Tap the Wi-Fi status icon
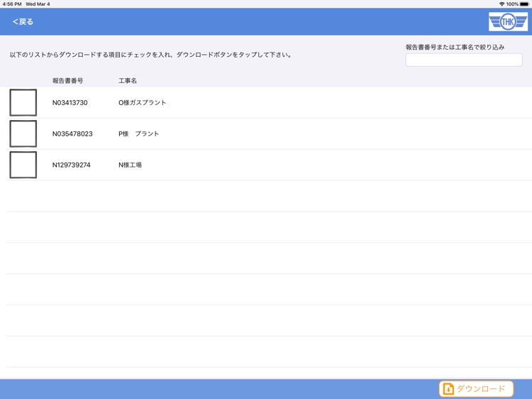Viewport: 532px width, 399px height. [501, 4]
